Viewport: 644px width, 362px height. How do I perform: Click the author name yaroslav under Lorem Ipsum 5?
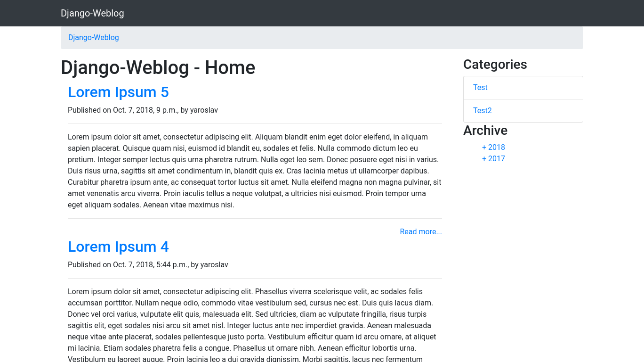pos(204,110)
